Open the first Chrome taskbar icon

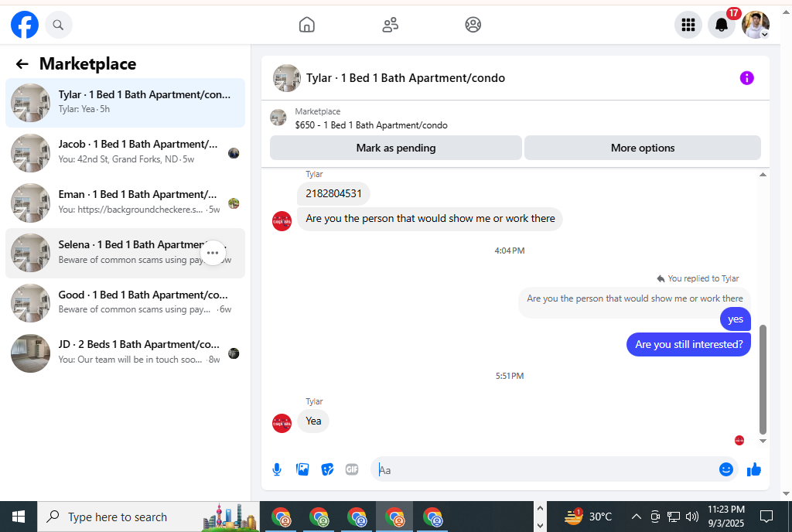[281, 517]
